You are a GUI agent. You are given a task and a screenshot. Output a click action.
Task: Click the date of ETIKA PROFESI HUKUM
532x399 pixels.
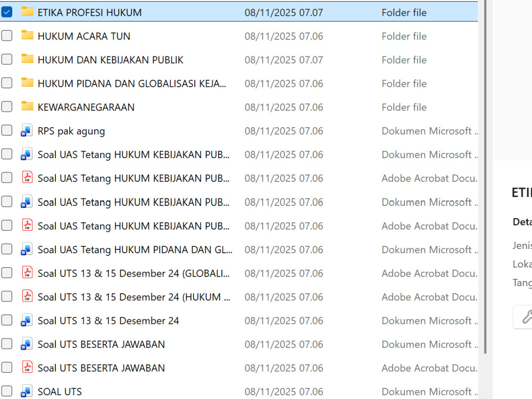284,13
